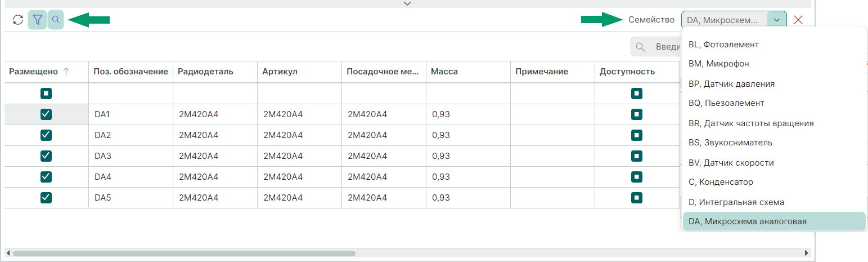Choose D, Интегральная схема option

[774, 202]
